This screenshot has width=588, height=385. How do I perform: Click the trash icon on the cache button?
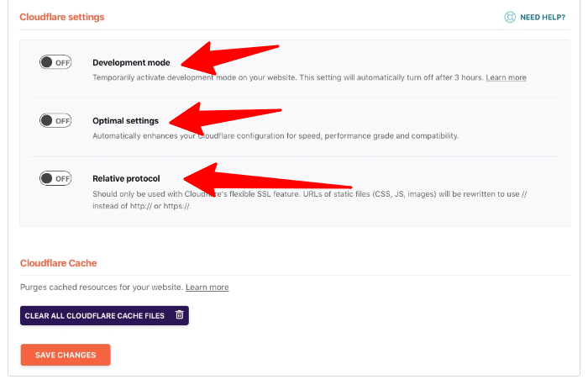pos(179,315)
